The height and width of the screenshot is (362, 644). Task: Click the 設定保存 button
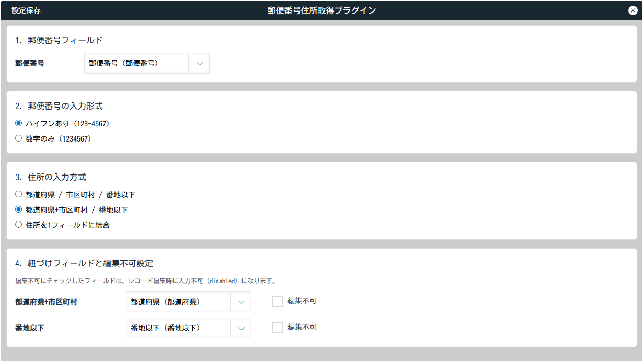(x=26, y=10)
